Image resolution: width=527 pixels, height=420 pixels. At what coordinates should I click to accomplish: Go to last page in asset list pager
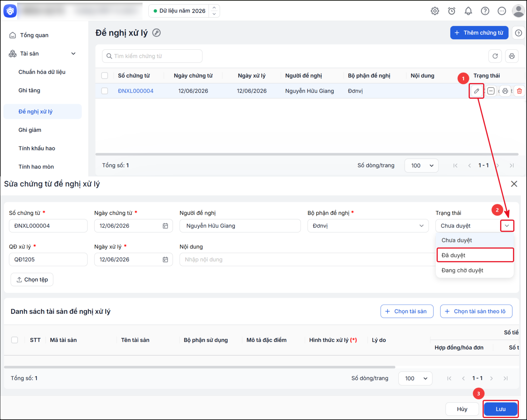tap(505, 379)
